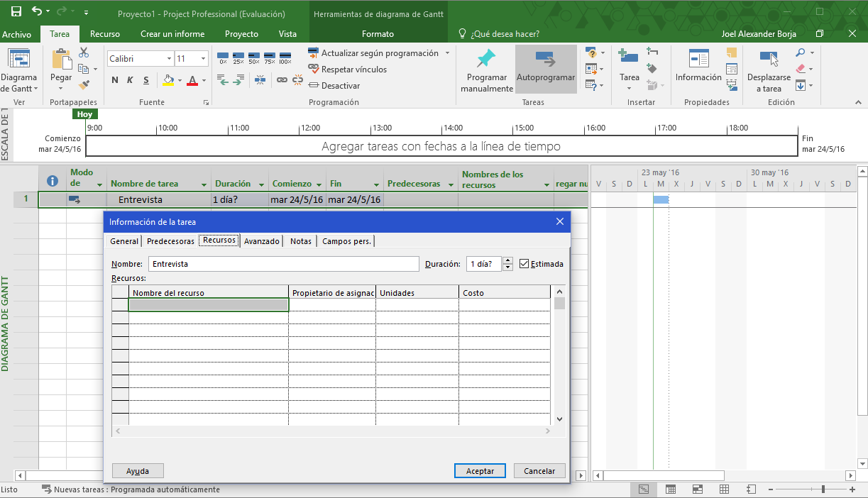Click the Programar manualmente pin icon
This screenshot has height=498, width=868.
pos(486,59)
